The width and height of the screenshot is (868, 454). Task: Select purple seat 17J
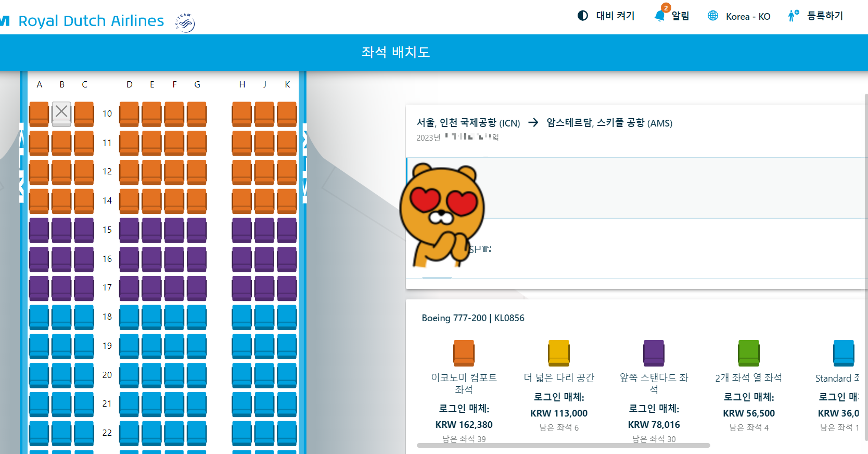[x=264, y=288]
